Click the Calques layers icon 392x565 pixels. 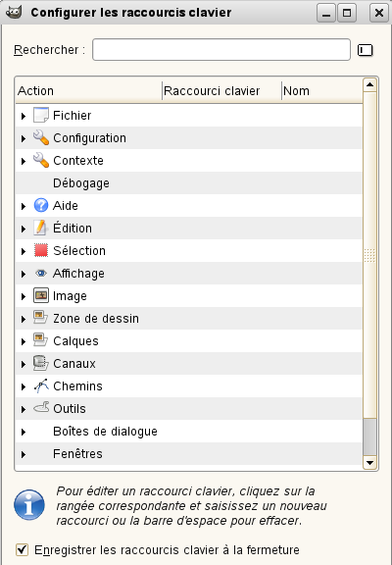(40, 340)
